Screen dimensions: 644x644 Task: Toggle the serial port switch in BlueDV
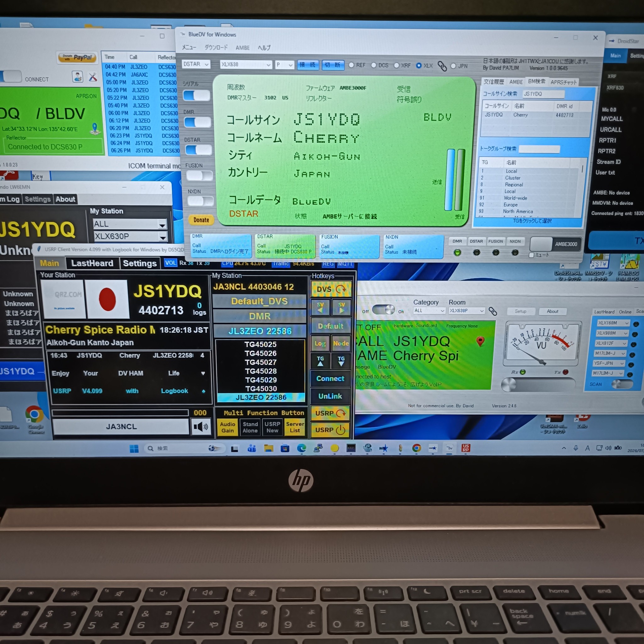pos(197,96)
